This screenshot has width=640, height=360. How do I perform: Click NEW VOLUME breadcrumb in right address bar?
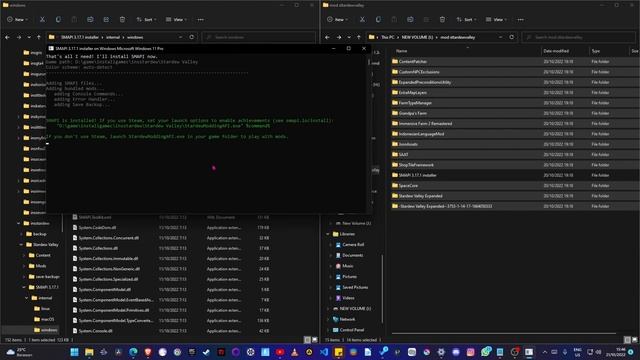(417, 37)
